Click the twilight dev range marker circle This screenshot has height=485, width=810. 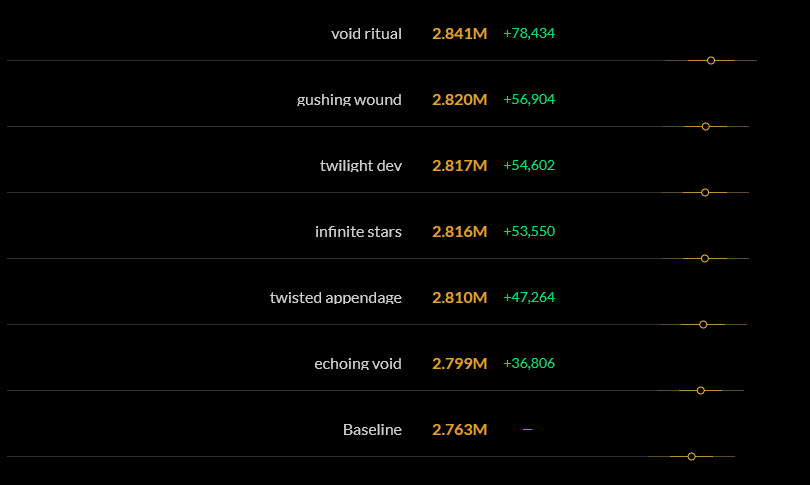point(705,193)
